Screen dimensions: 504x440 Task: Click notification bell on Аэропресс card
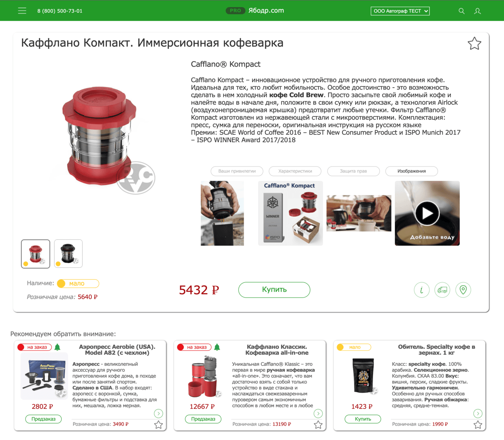coord(58,347)
